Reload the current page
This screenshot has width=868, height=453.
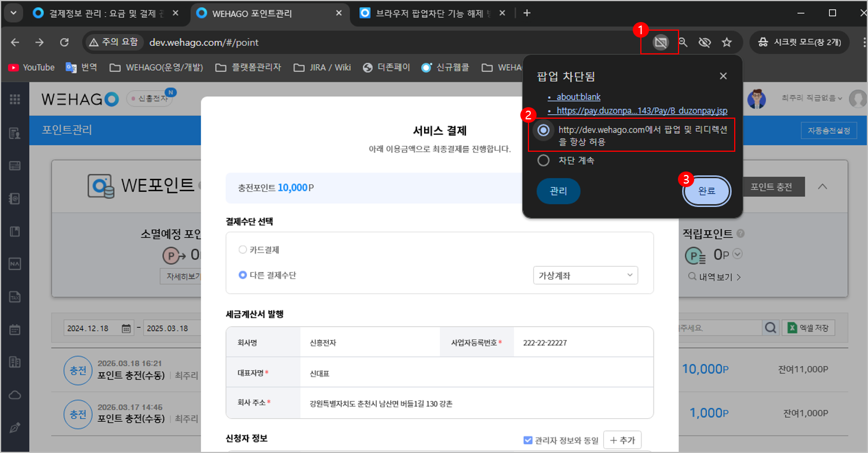click(64, 42)
